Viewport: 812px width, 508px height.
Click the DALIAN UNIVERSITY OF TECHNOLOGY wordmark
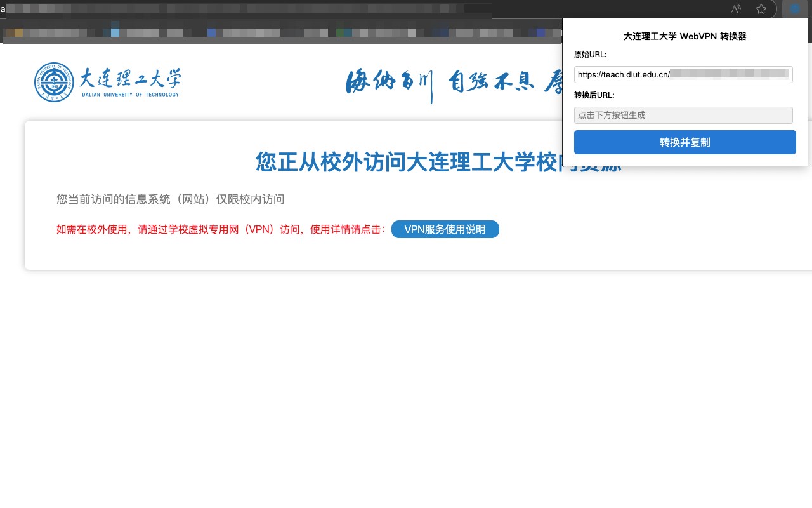pyautogui.click(x=130, y=94)
